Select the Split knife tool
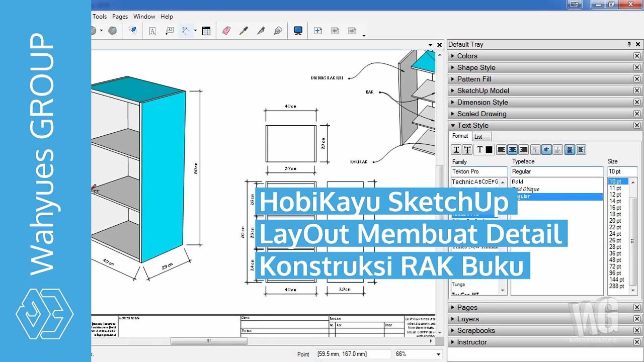644x362 pixels. (x=261, y=31)
